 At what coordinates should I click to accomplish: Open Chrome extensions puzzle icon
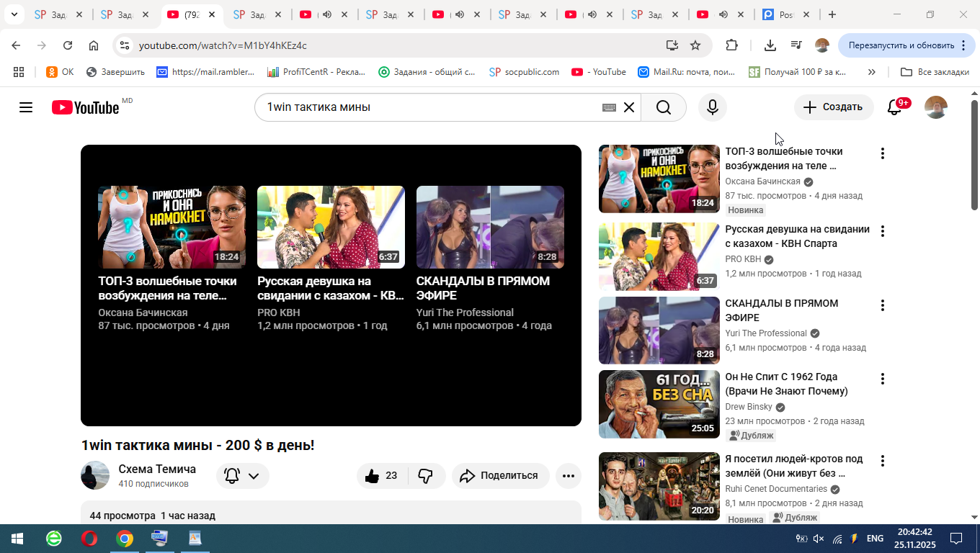(x=731, y=45)
